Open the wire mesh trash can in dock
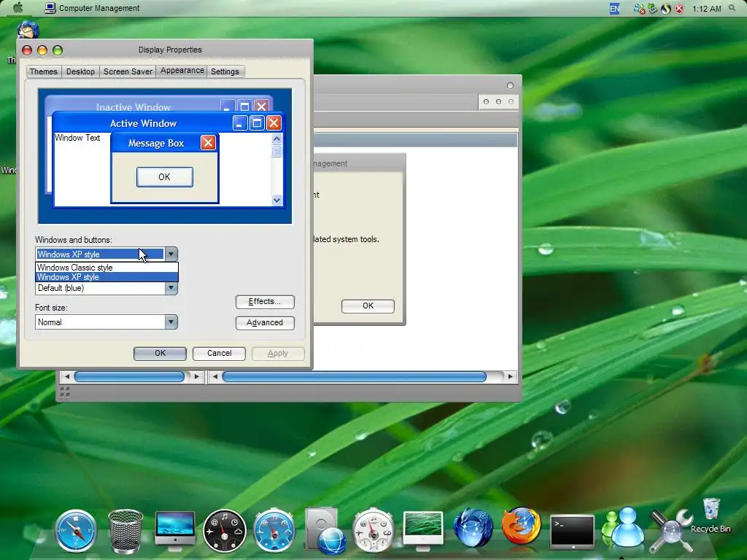747x560 pixels. click(125, 531)
